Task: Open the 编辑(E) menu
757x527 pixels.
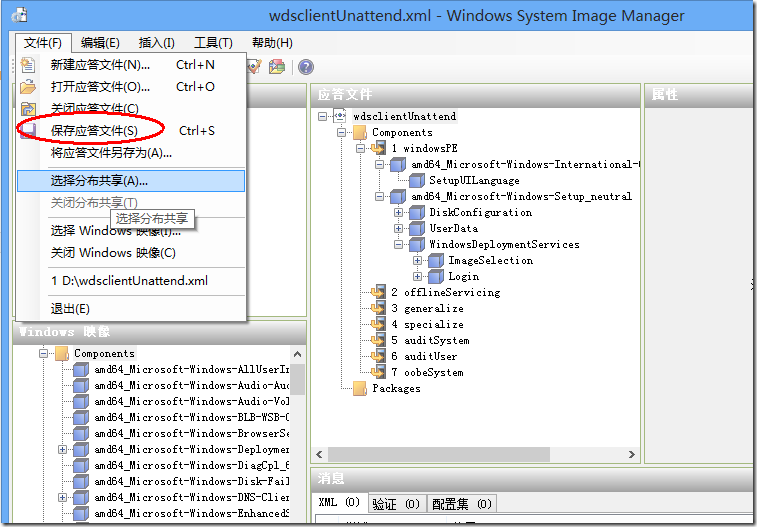Action: click(100, 43)
